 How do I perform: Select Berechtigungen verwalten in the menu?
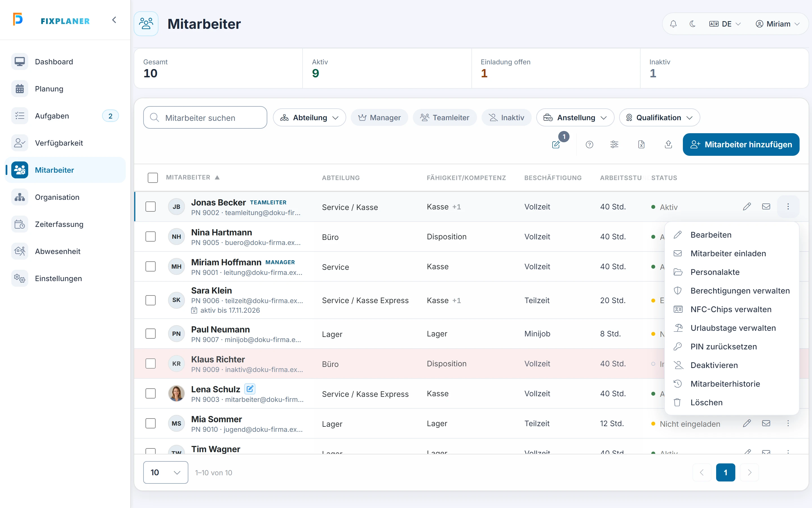coord(731,291)
